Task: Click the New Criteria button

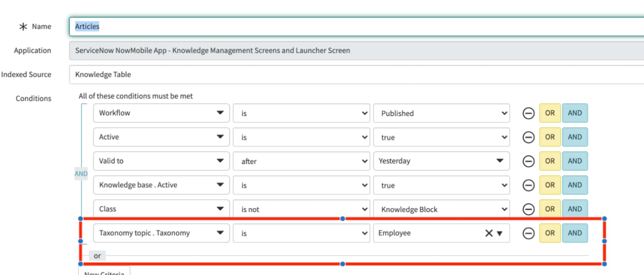Action: point(105,273)
